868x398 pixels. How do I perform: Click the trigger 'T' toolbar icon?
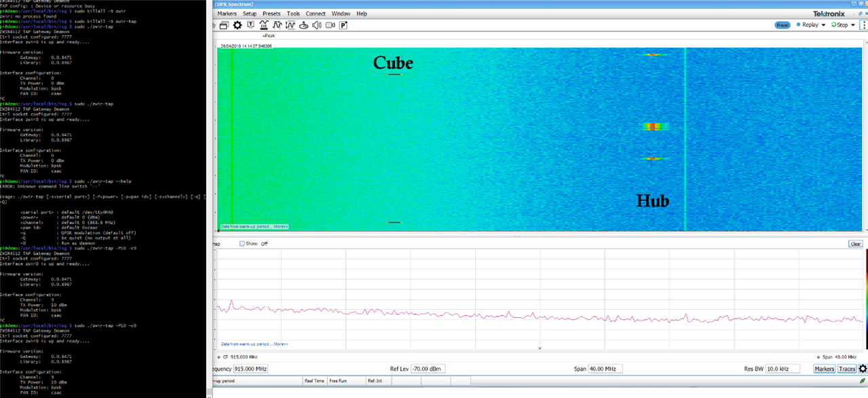pos(250,25)
